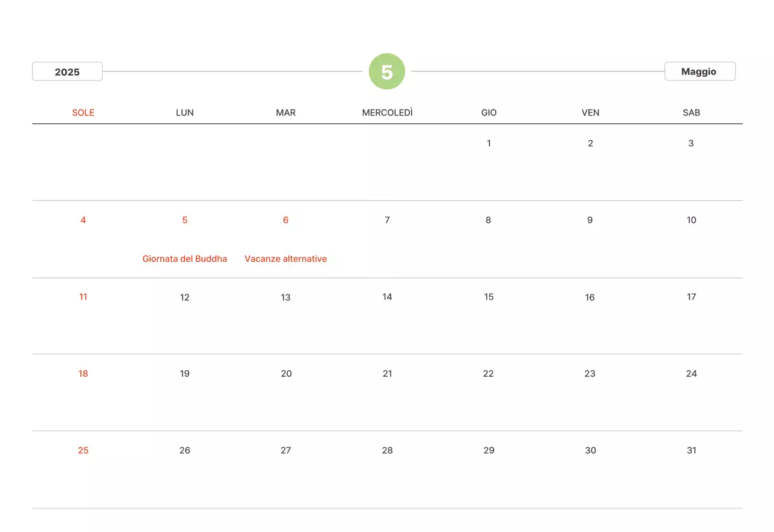Pick date 15 in the grid
The width and height of the screenshot is (774, 532).
point(489,297)
